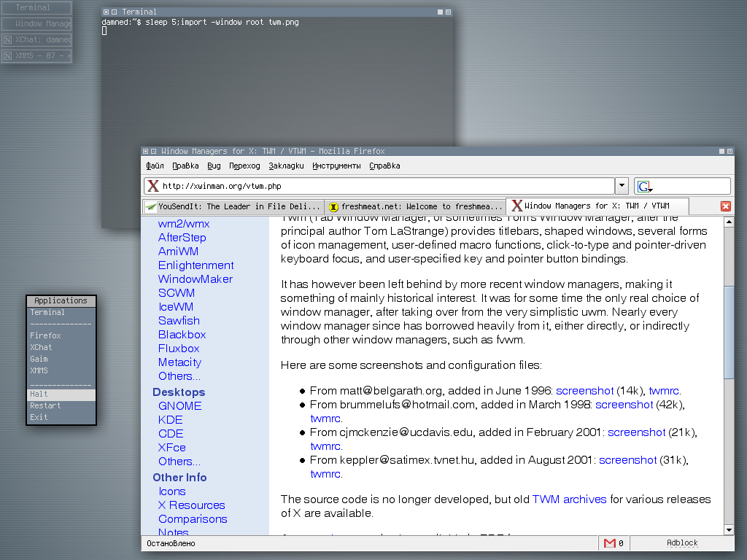This screenshot has width=747, height=560.
Task: Click the scrollbar up arrow in Firefox
Action: pos(729,222)
